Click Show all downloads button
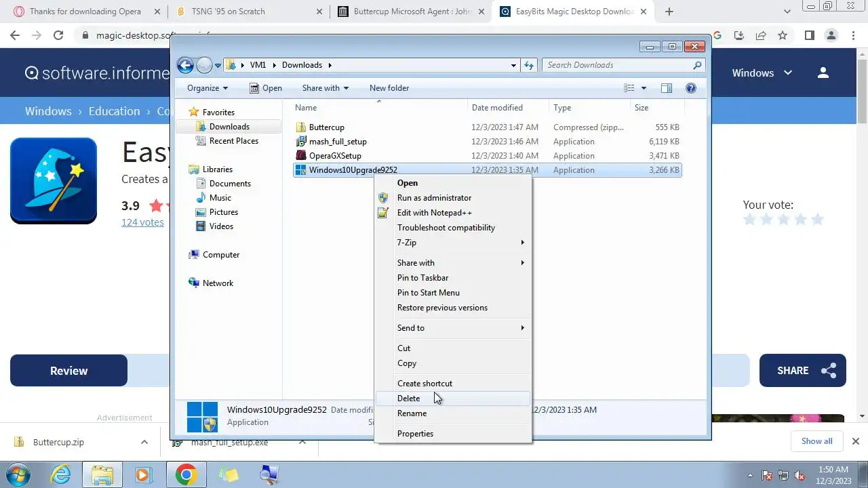This screenshot has height=488, width=868. 816,441
